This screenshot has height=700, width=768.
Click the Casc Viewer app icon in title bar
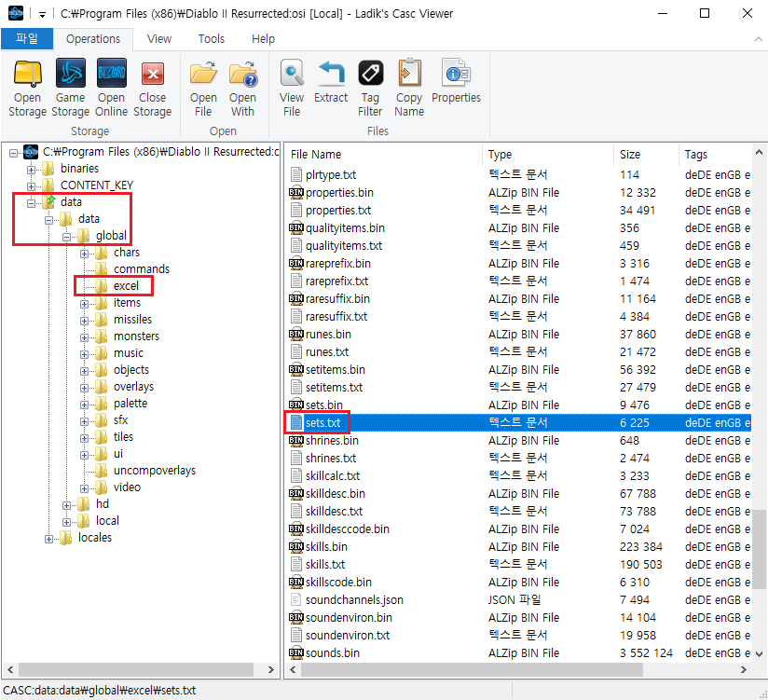pos(16,13)
